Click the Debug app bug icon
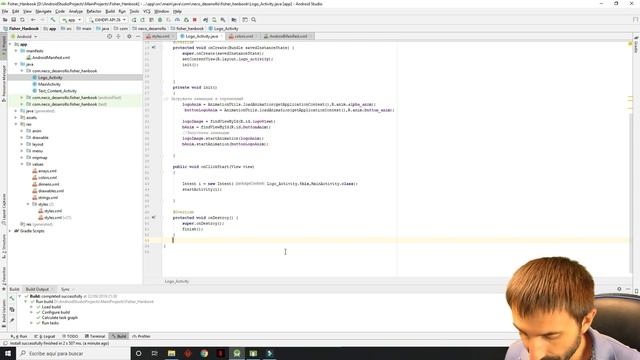Screen dimensions: 640x360 click(x=160, y=20)
